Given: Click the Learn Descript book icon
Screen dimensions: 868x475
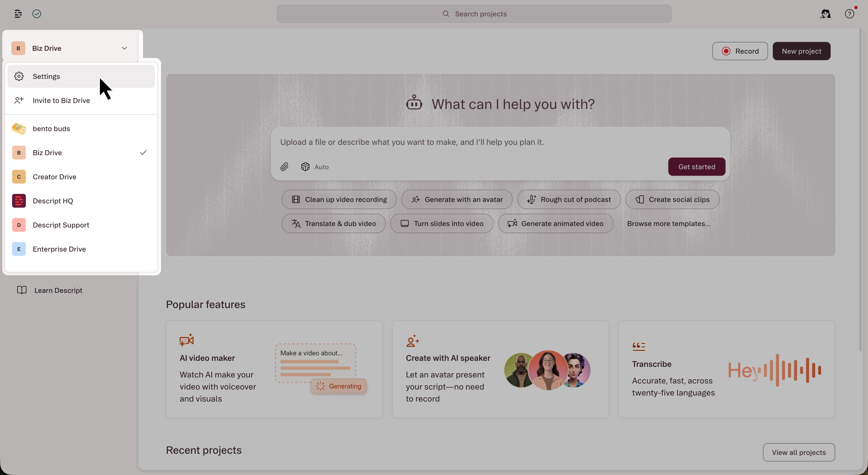Looking at the screenshot, I should pyautogui.click(x=22, y=290).
